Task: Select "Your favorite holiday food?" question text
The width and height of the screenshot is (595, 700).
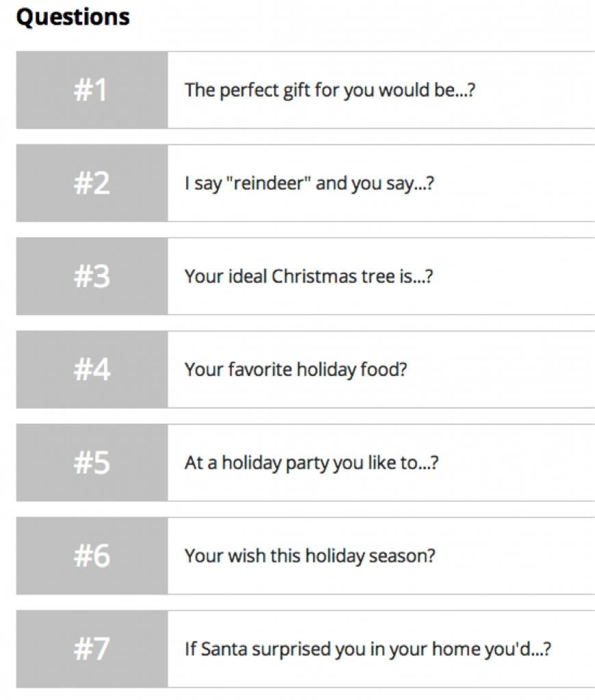Action: 295,370
